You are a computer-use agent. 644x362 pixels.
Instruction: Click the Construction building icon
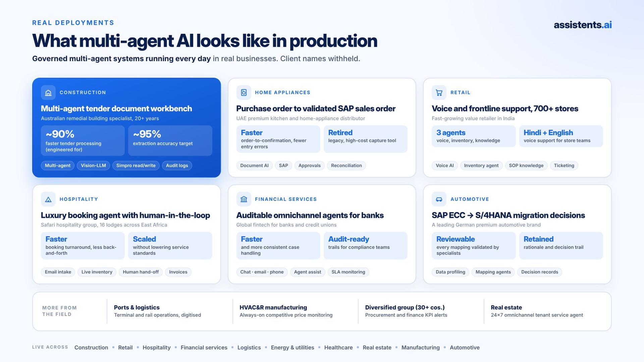pyautogui.click(x=48, y=93)
